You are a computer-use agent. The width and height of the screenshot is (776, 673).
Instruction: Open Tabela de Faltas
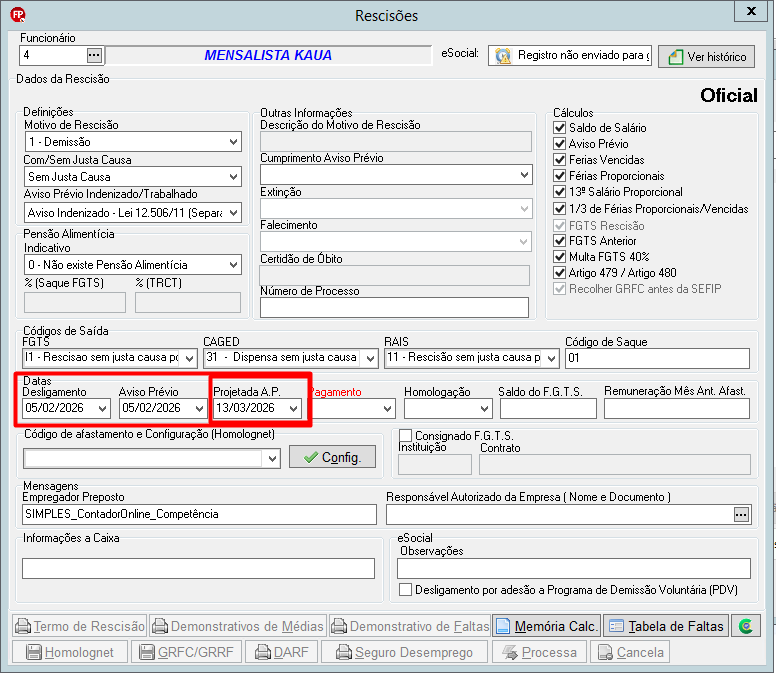click(666, 626)
